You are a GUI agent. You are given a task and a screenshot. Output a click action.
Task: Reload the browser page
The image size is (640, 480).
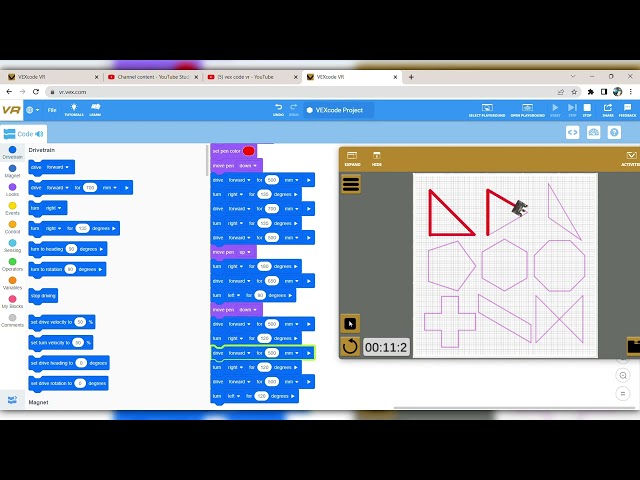click(36, 92)
